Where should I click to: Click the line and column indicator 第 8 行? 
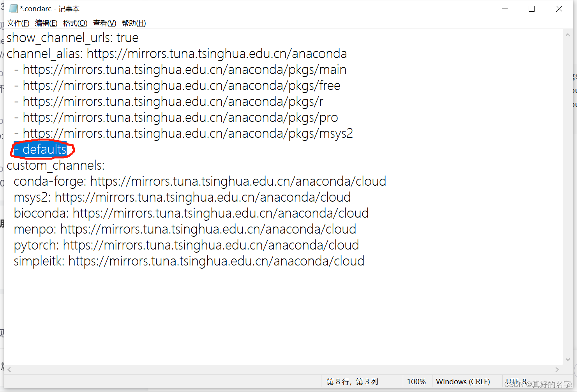click(x=352, y=381)
